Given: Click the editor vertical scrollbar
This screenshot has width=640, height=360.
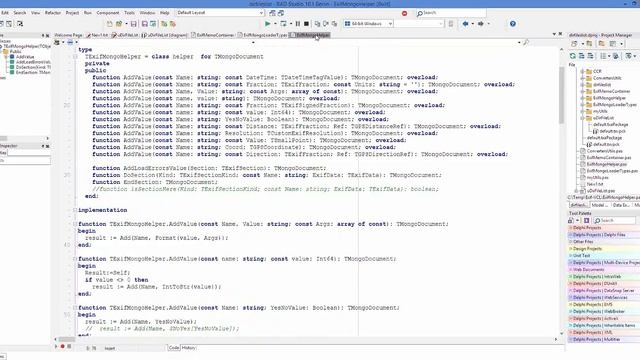Looking at the screenshot, I should 561,192.
